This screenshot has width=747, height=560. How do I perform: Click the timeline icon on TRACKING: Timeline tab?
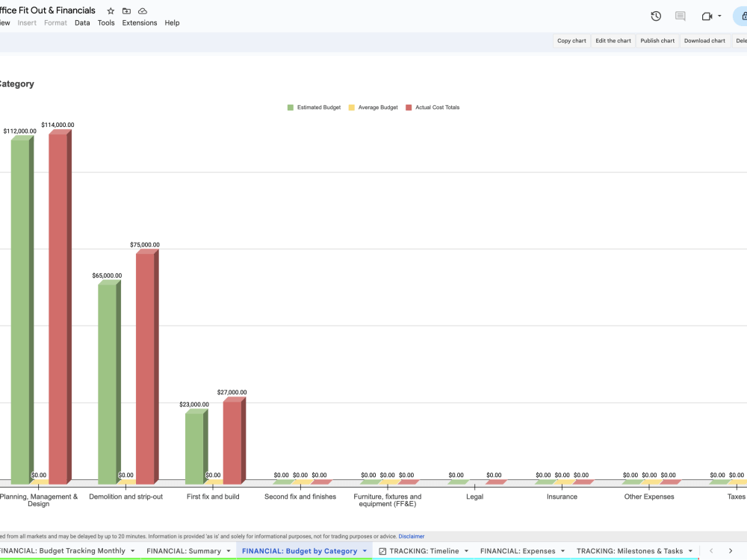coord(382,551)
